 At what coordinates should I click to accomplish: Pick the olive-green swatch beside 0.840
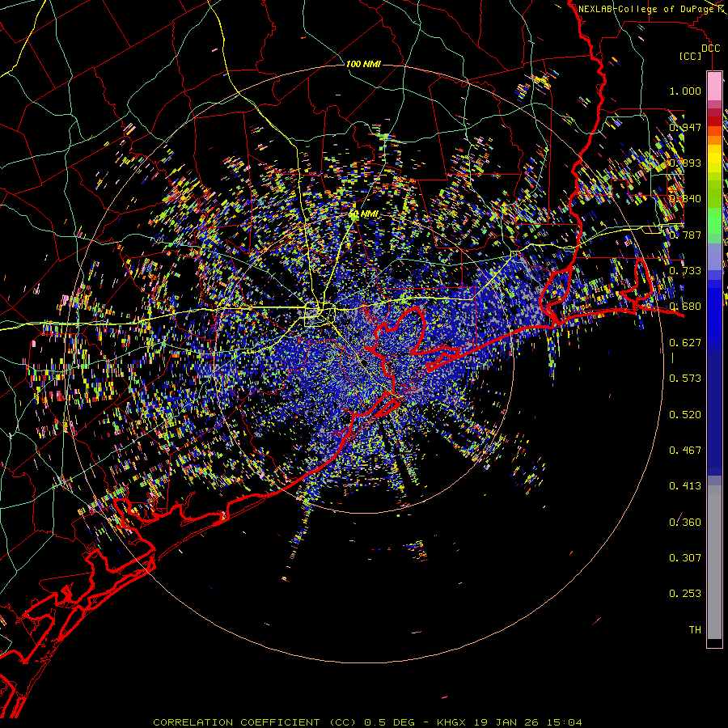click(x=714, y=194)
